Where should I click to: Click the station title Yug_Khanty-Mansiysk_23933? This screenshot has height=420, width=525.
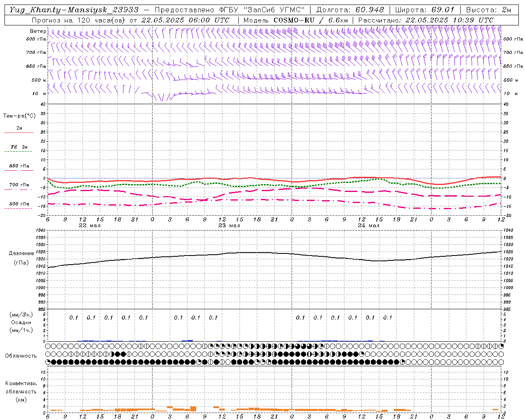click(x=74, y=10)
